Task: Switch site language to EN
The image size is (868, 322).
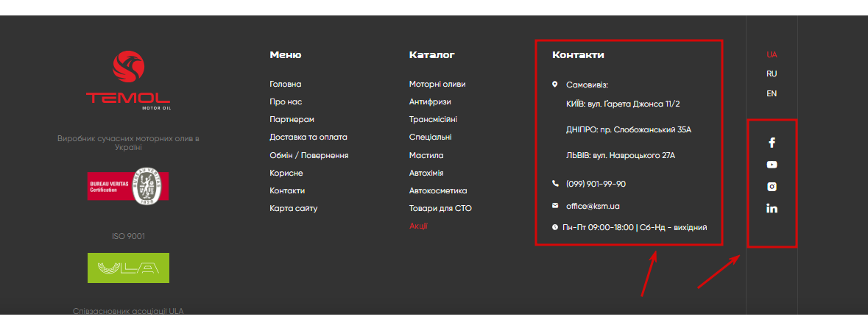Action: click(772, 93)
